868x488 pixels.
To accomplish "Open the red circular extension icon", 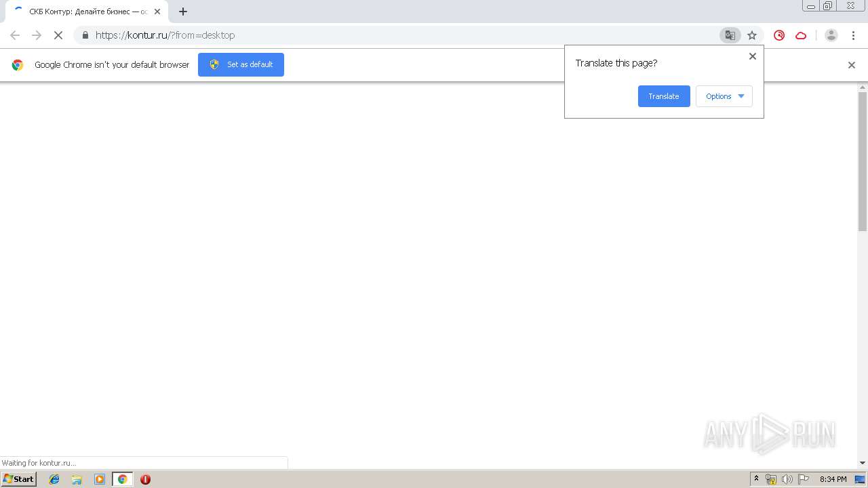I will point(779,35).
